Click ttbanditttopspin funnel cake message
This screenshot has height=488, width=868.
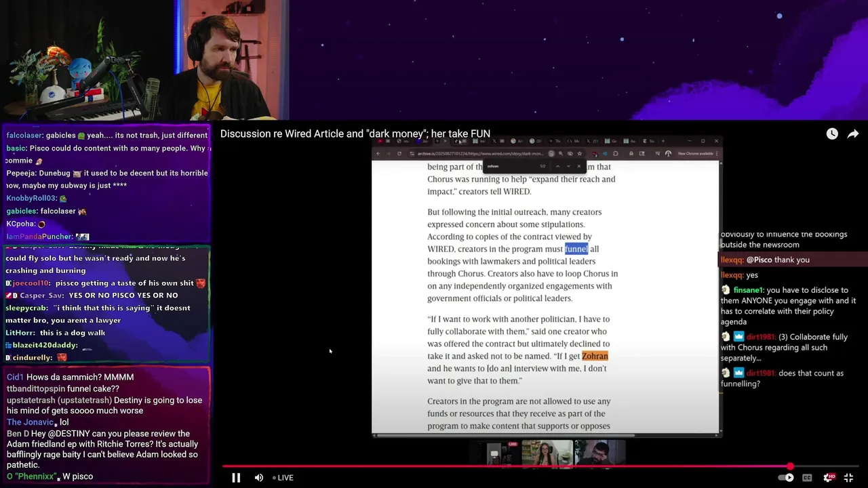point(63,388)
